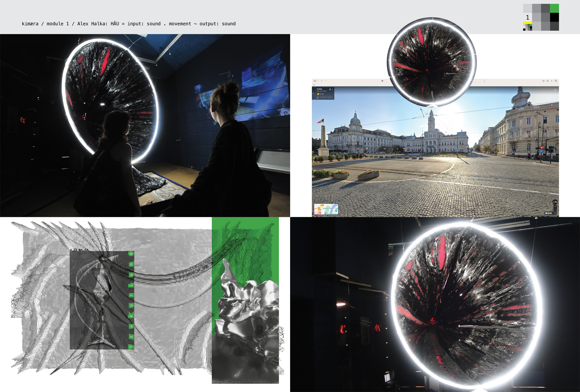580x392 pixels.
Task: Reload the page with refresh icon
Action: (x=484, y=81)
